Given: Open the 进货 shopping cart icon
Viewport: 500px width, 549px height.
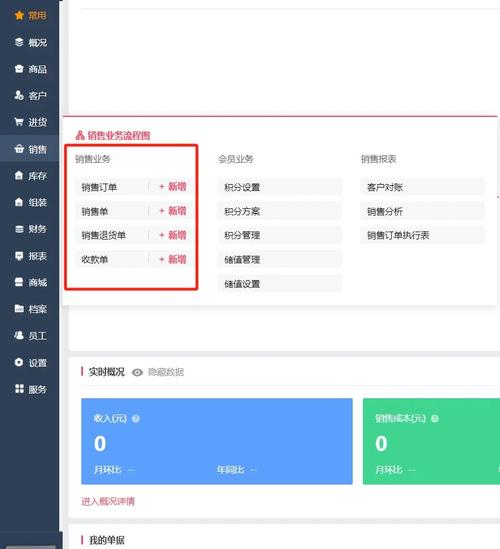Looking at the screenshot, I should pos(19,122).
